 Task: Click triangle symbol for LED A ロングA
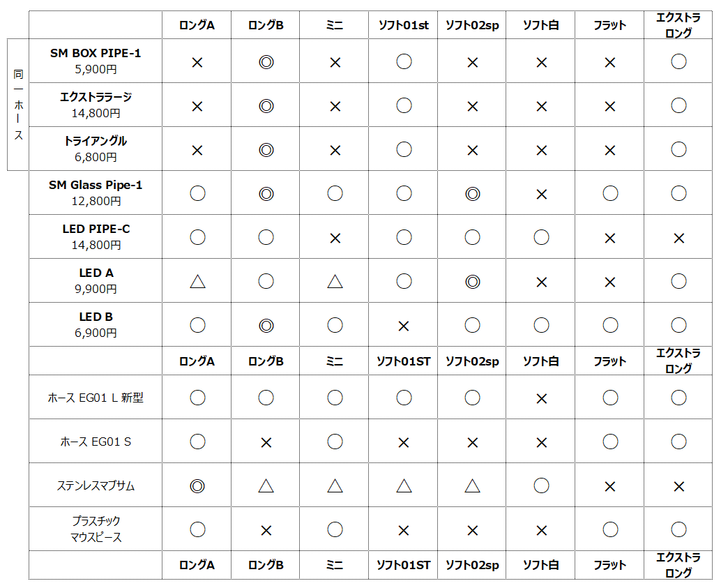pos(197,281)
